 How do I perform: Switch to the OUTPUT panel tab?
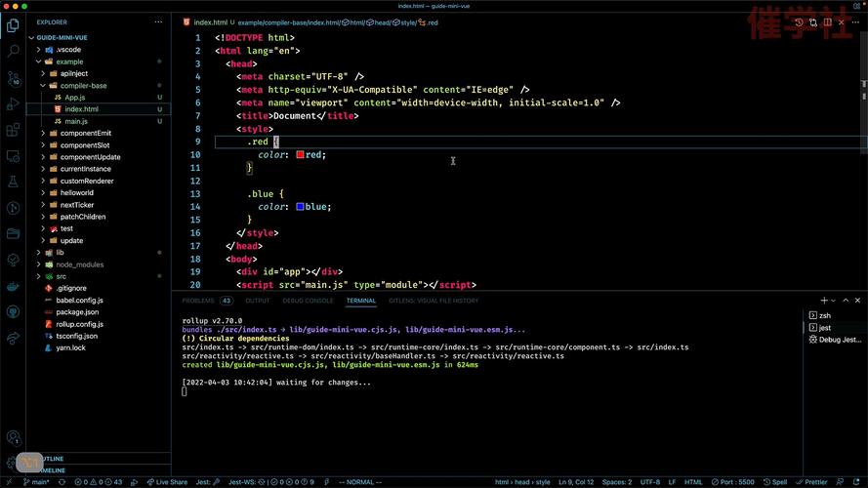[258, 301]
